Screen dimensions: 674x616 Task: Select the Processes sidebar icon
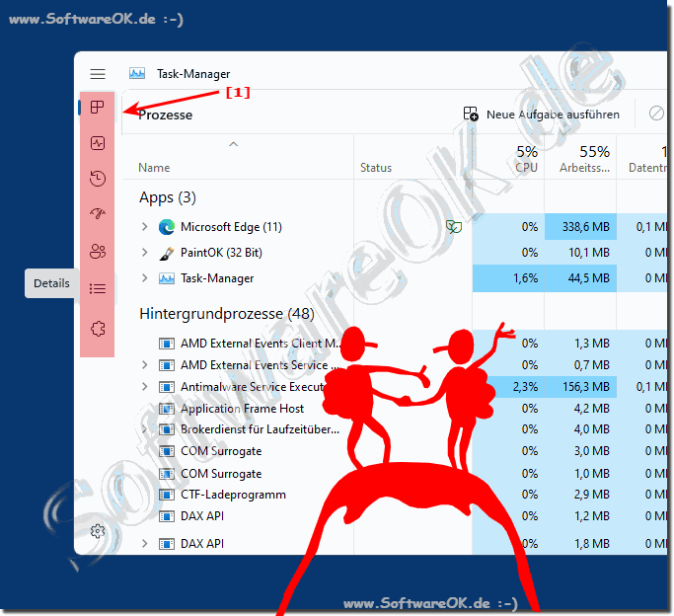click(x=98, y=107)
